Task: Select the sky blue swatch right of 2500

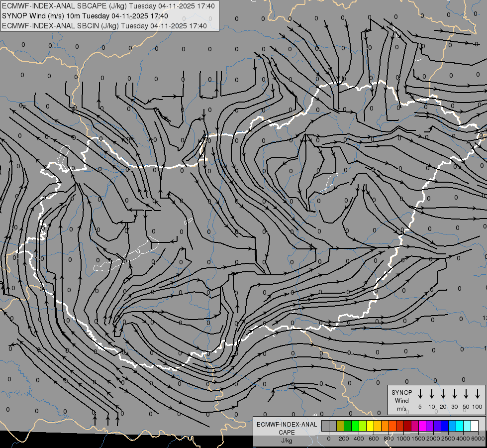Action: pos(453,426)
